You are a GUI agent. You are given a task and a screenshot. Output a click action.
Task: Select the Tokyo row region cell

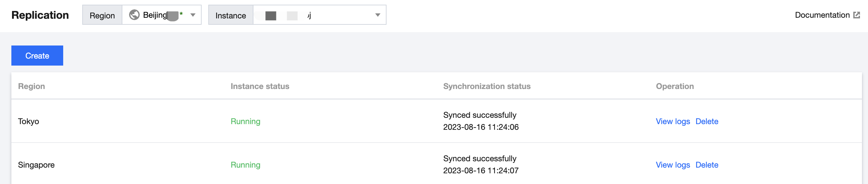[29, 121]
